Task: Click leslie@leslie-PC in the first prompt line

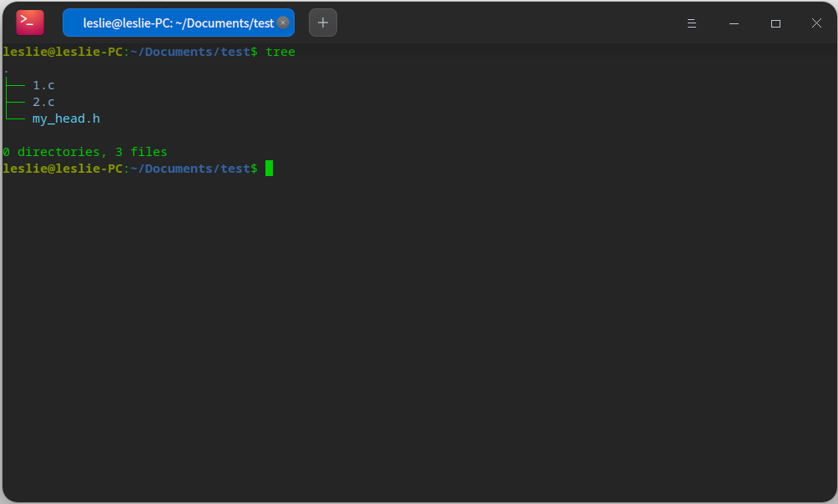Action: tap(63, 52)
